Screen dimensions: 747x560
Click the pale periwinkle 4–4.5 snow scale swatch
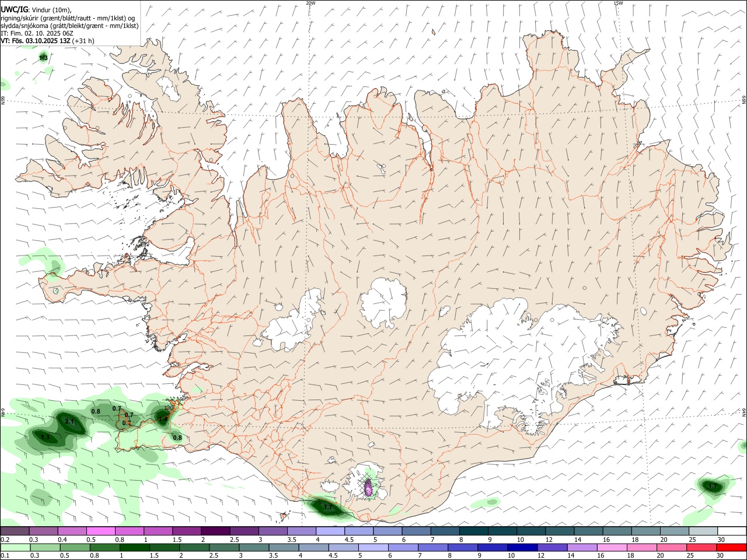click(330, 531)
